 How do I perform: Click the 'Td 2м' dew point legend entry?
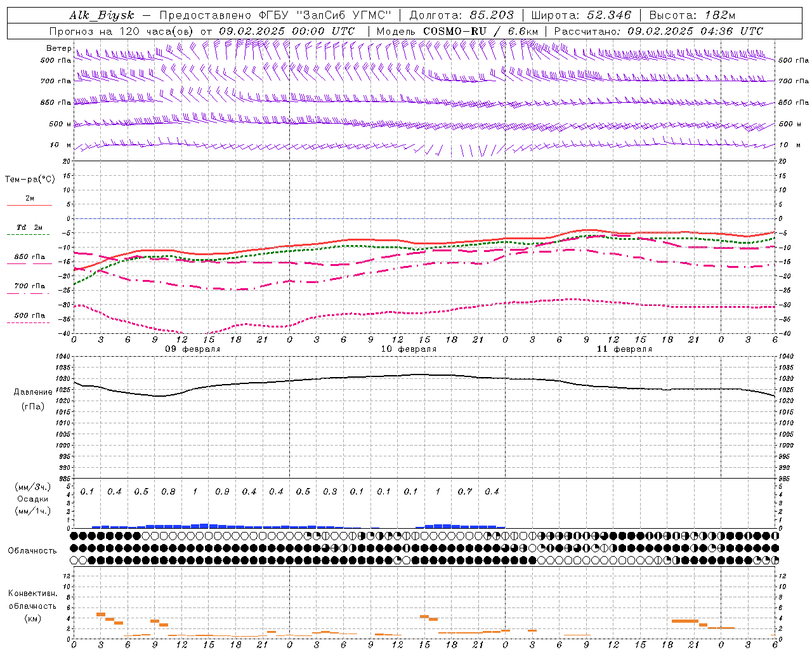(30, 227)
